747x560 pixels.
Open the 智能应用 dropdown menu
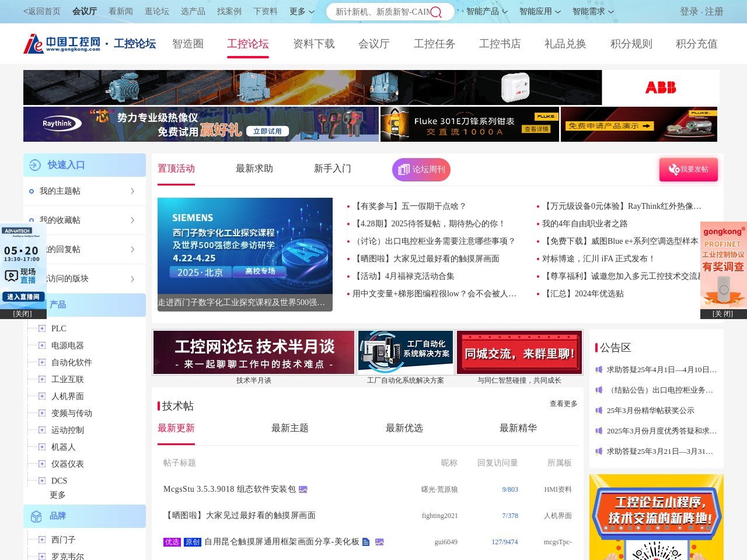(540, 12)
